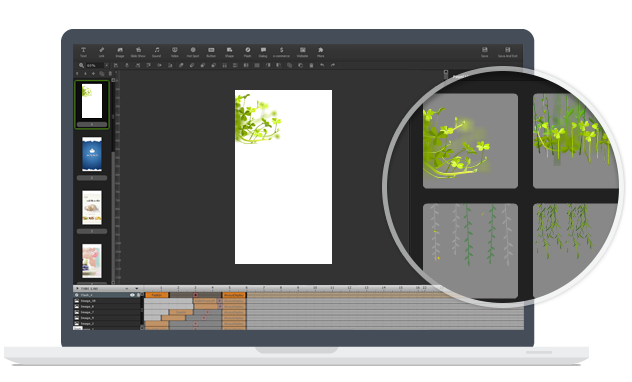The width and height of the screenshot is (632, 382).
Task: Click the Link tool icon
Action: coord(102,52)
